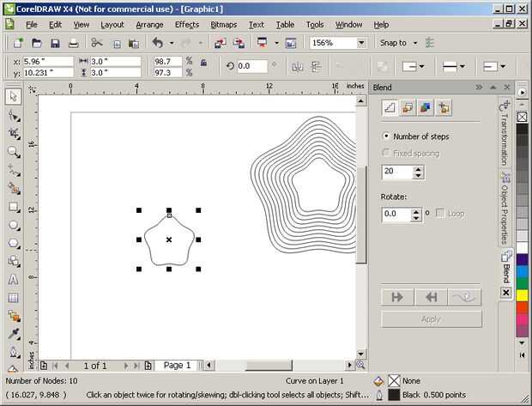The height and width of the screenshot is (406, 532).
Task: Click the Save icon
Action: pyautogui.click(x=55, y=43)
